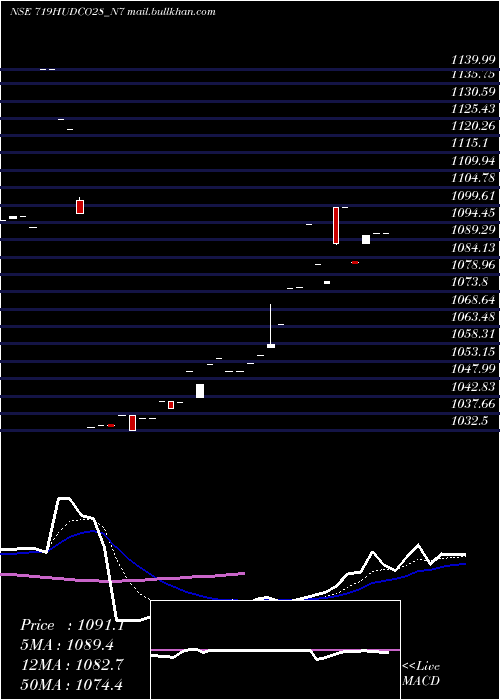Click the large red candlestick near 1094.45
Screen dimensions: 500x700
pyautogui.click(x=336, y=225)
